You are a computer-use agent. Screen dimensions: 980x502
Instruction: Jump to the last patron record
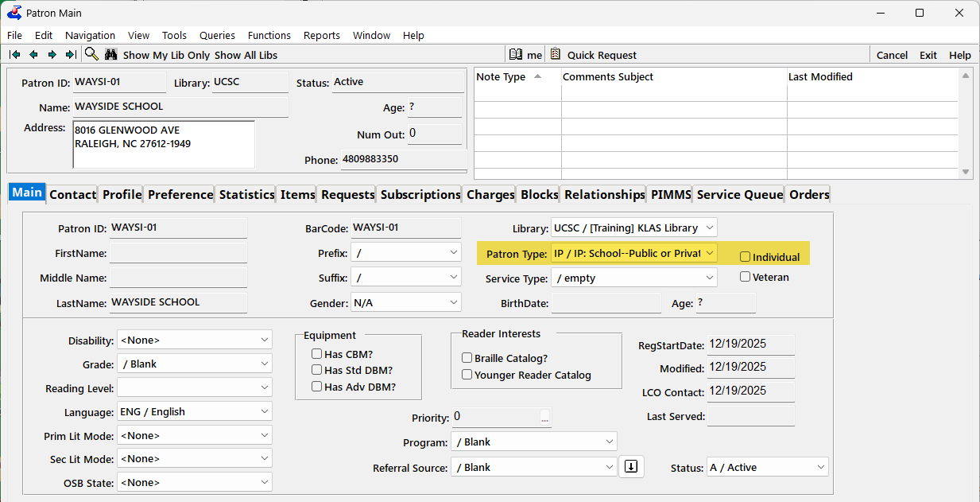coord(71,55)
